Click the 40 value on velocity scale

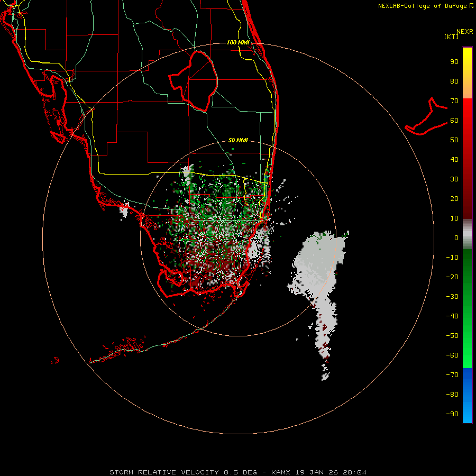click(454, 160)
